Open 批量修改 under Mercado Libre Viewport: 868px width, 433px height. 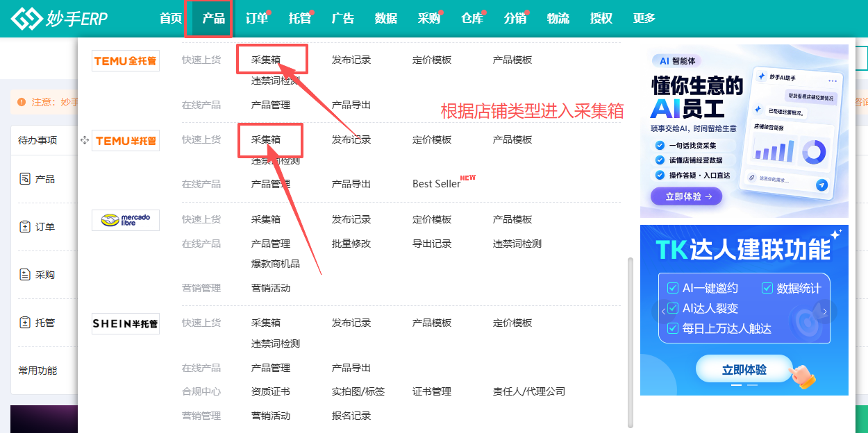click(351, 244)
